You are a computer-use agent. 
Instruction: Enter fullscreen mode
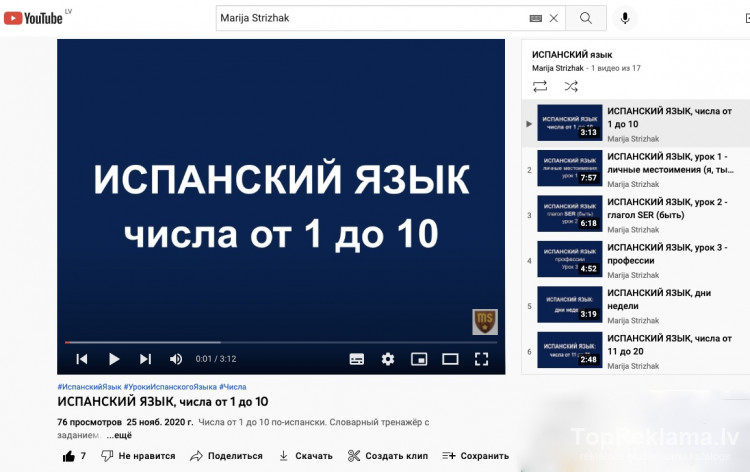coord(481,359)
